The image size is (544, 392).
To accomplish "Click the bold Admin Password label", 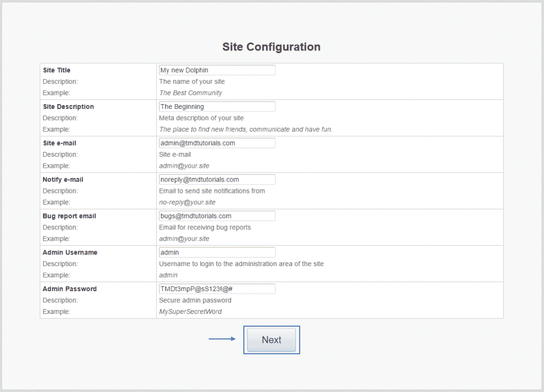I will [x=70, y=289].
